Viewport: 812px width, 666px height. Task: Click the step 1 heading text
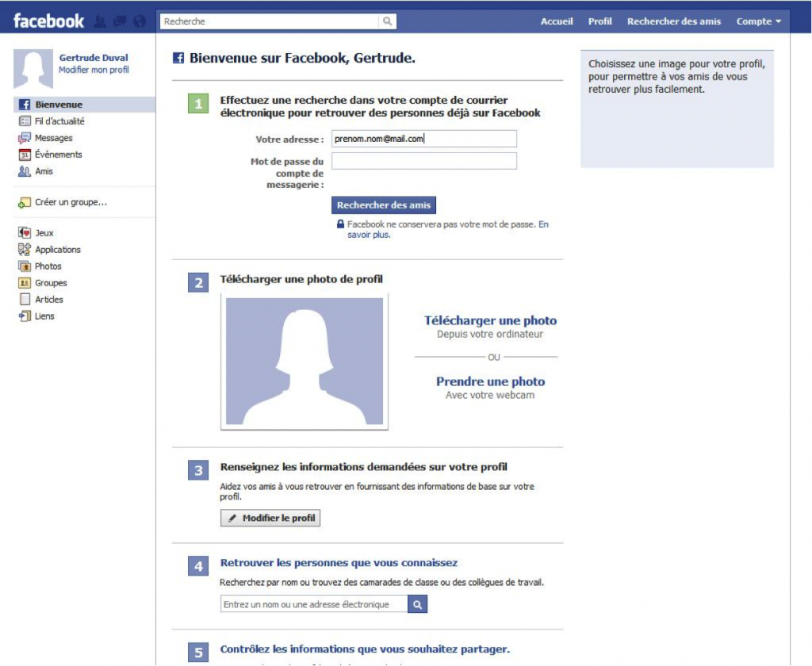(380, 107)
